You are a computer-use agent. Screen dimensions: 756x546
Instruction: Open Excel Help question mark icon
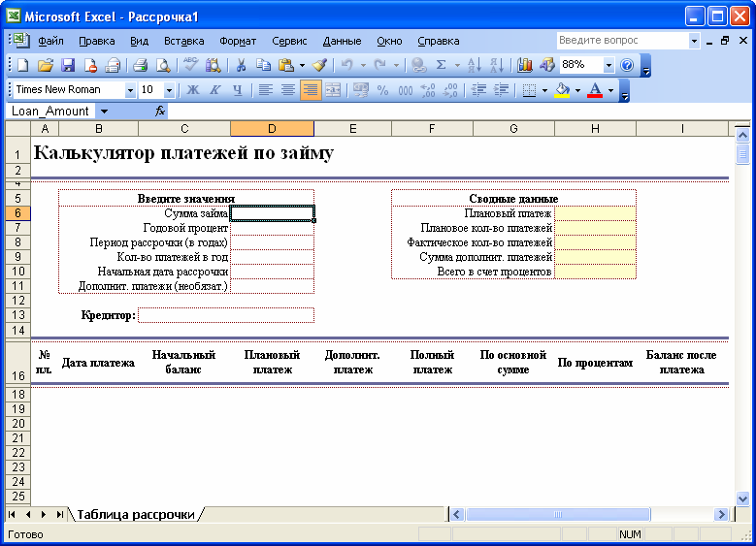click(x=627, y=65)
